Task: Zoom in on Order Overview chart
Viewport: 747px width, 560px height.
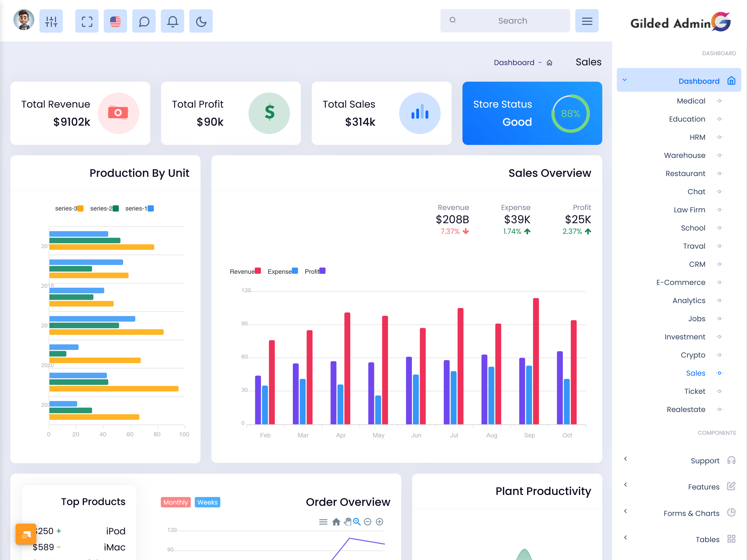Action: (x=379, y=522)
